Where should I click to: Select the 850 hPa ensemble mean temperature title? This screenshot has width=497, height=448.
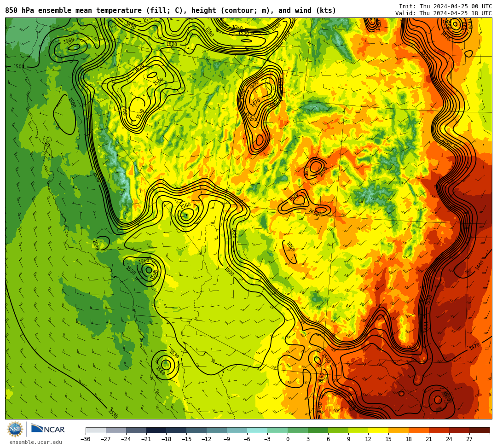(x=171, y=11)
